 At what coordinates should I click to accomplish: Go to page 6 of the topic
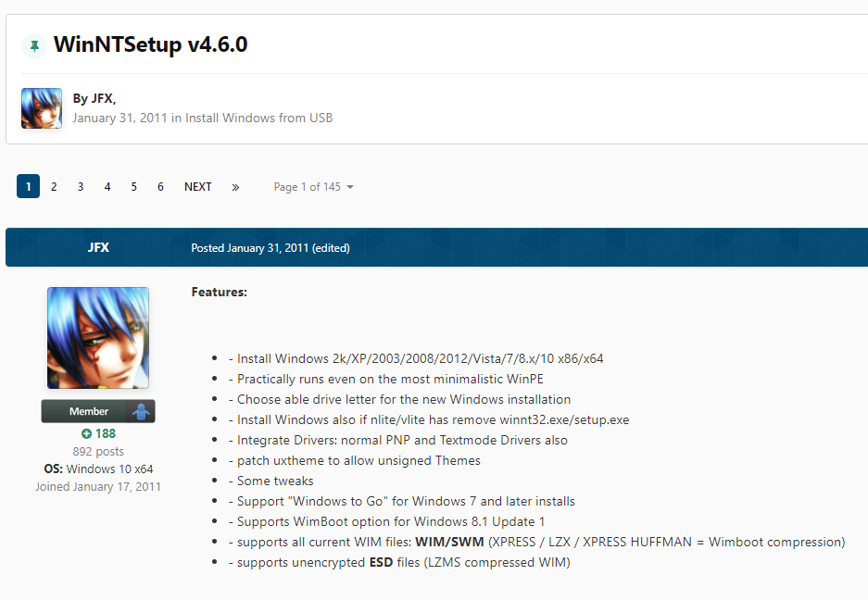point(160,187)
